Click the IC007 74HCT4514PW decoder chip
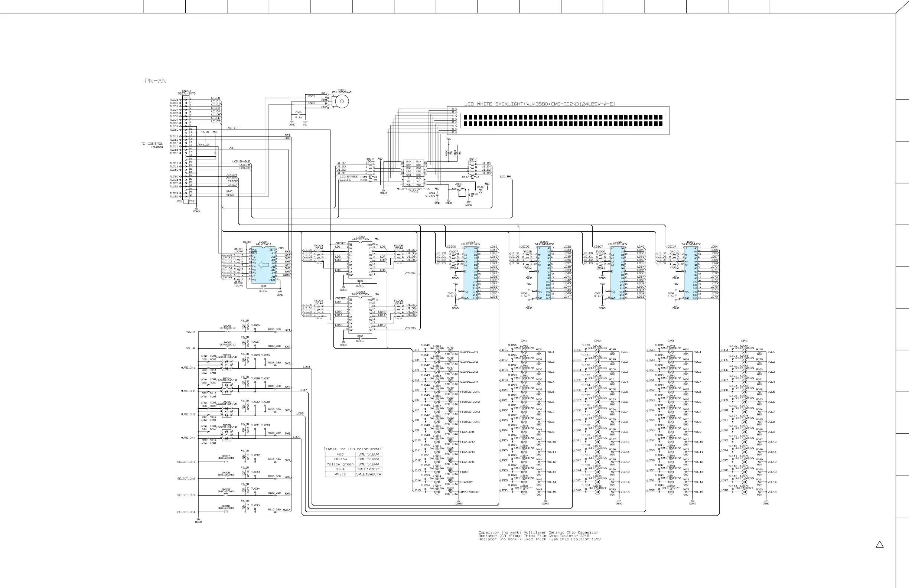The image size is (909, 588). 691,273
